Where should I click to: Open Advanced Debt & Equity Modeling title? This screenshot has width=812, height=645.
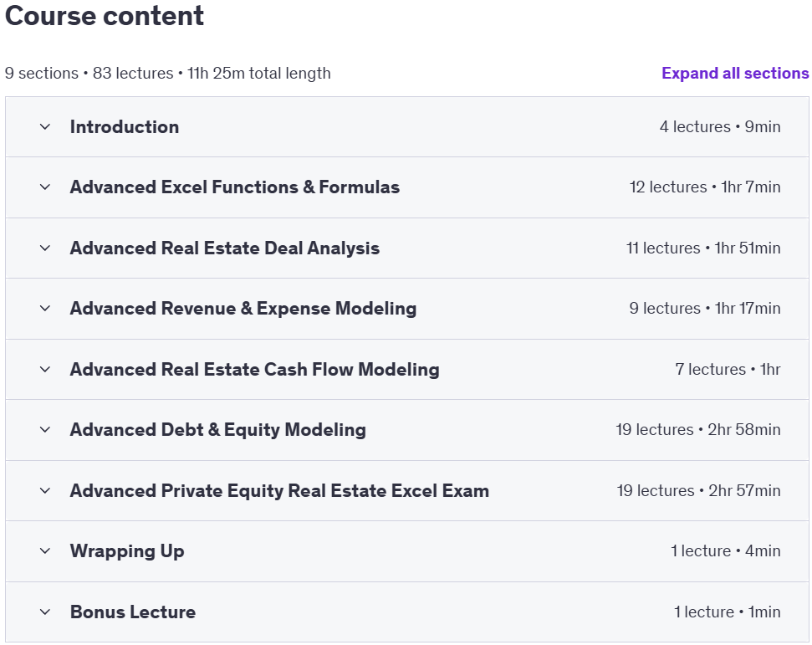click(x=218, y=429)
